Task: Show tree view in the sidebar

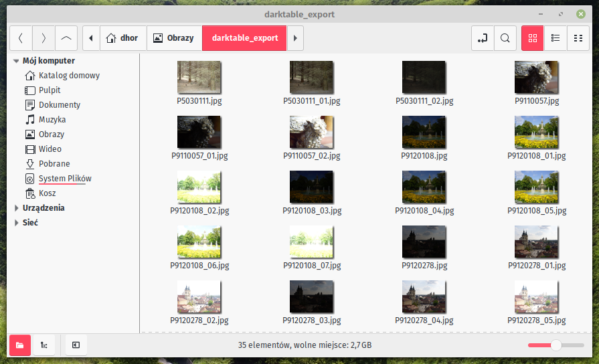Action: tap(44, 345)
